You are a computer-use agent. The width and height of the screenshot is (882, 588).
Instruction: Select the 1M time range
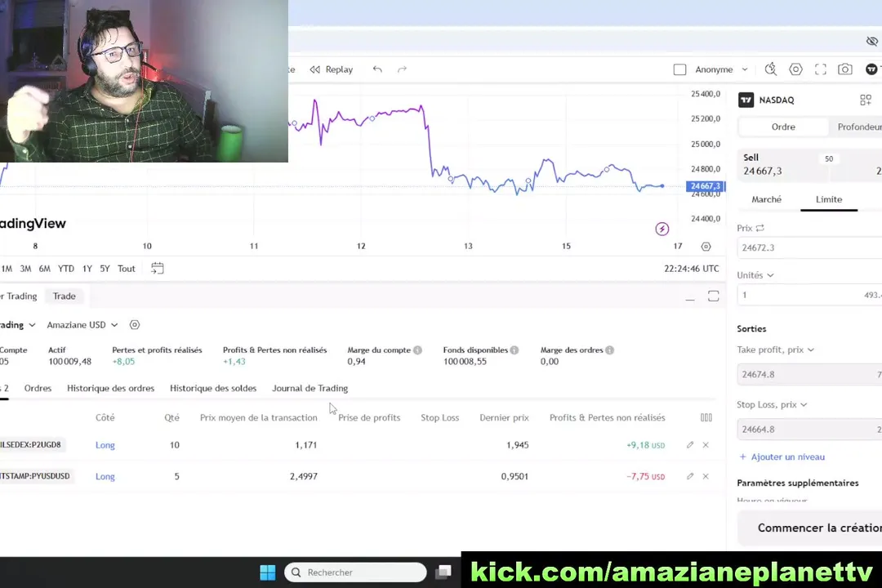coord(7,269)
